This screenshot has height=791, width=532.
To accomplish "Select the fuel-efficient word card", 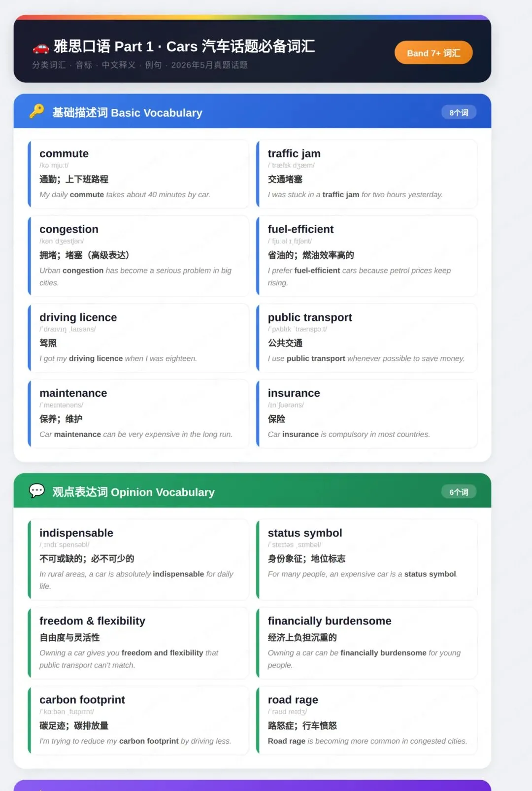I will point(366,256).
